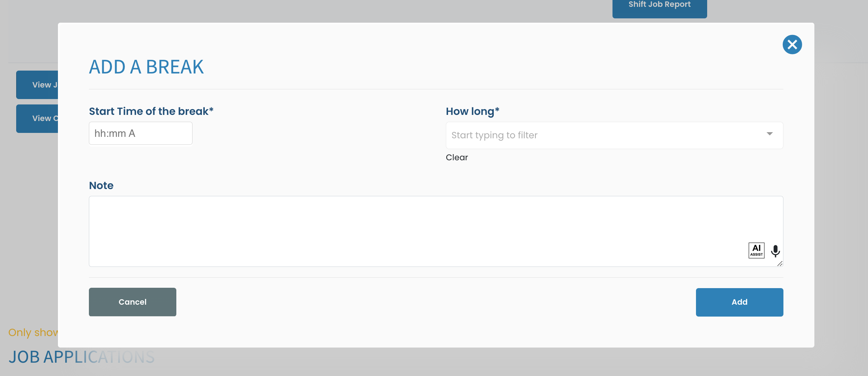Add the break with the Add button
Screen dimensions: 868x376
pos(739,302)
